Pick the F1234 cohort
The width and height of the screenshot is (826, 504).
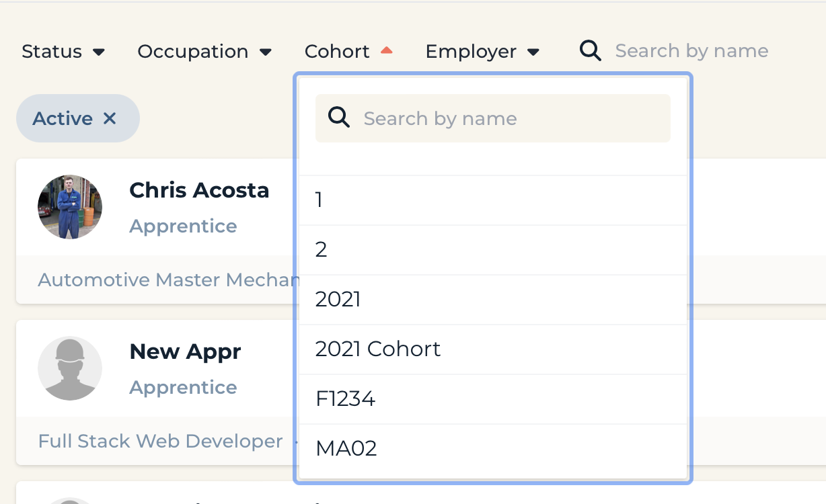(493, 399)
